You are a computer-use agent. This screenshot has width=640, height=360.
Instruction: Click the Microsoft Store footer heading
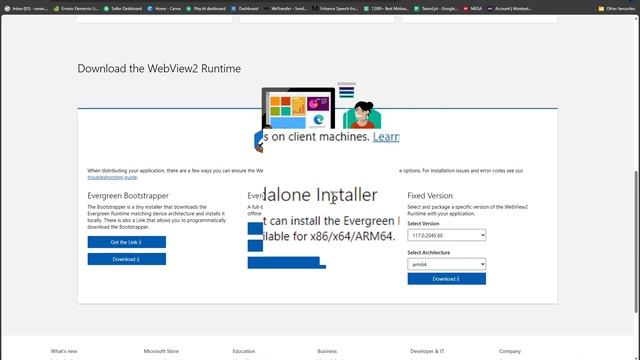click(161, 351)
